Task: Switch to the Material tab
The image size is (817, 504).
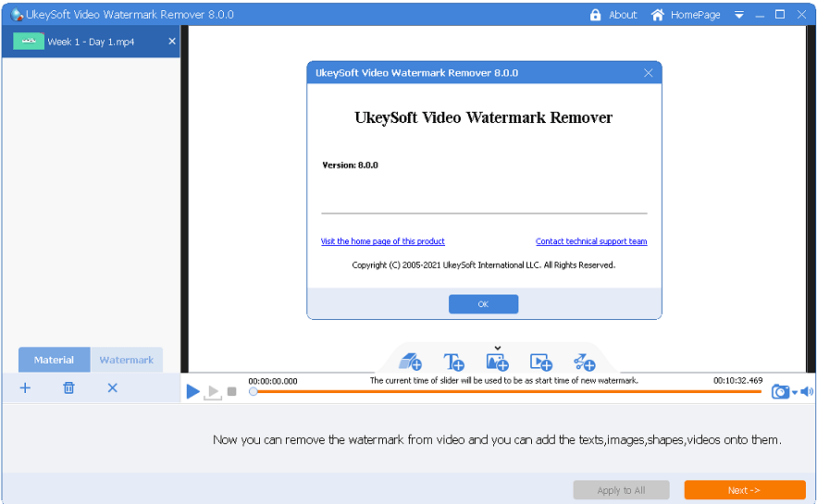Action: (55, 360)
